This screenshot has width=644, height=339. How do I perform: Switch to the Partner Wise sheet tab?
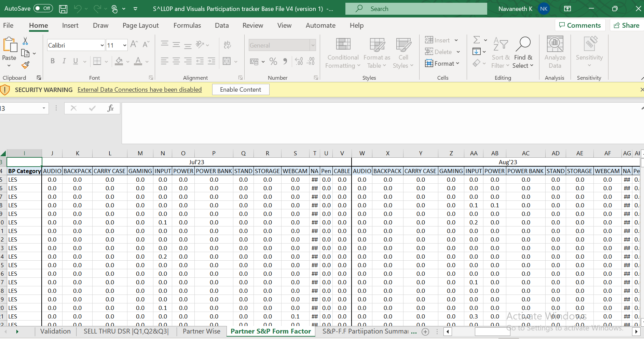201,331
